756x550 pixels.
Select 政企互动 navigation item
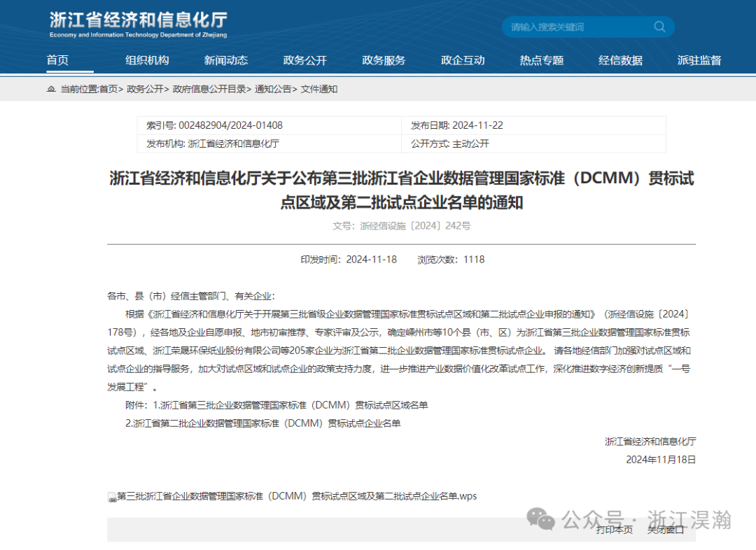point(463,60)
